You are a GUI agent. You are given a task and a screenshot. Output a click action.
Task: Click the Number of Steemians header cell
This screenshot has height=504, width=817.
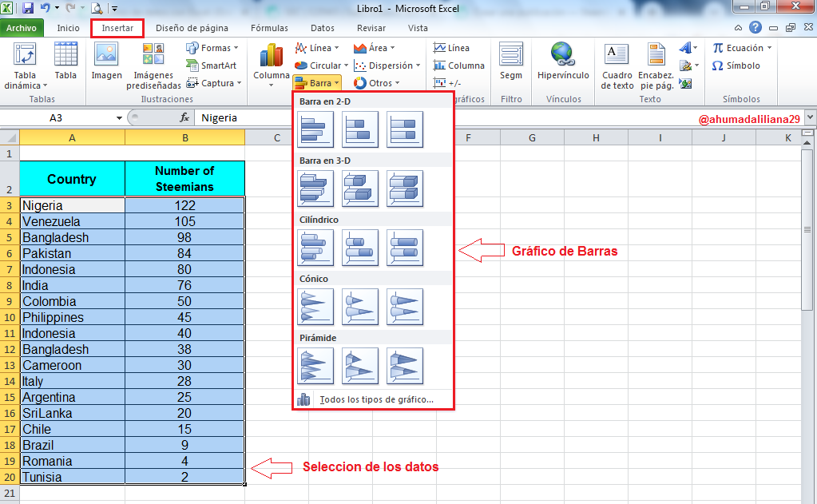[185, 179]
